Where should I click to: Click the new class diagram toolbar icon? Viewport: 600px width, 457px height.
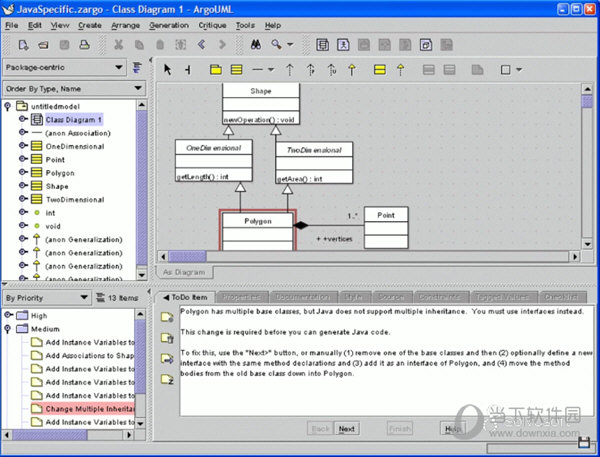[322, 44]
